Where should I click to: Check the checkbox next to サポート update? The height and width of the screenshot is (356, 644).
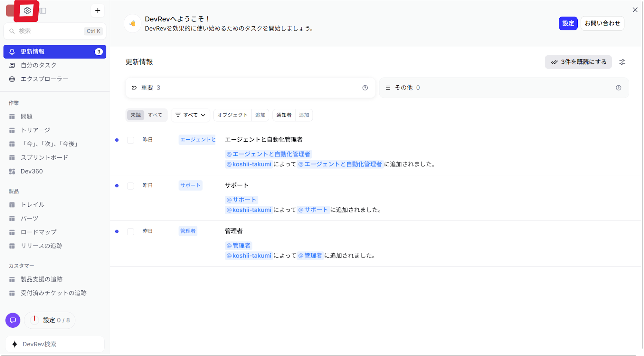[130, 186]
